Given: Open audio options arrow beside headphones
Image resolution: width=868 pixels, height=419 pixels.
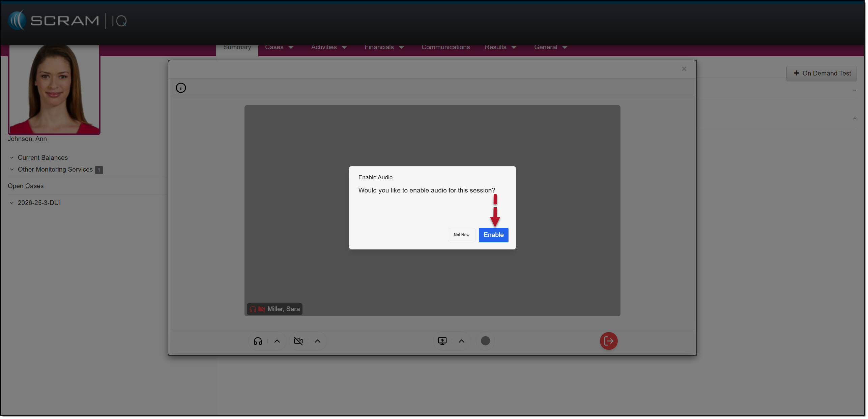Looking at the screenshot, I should point(277,341).
